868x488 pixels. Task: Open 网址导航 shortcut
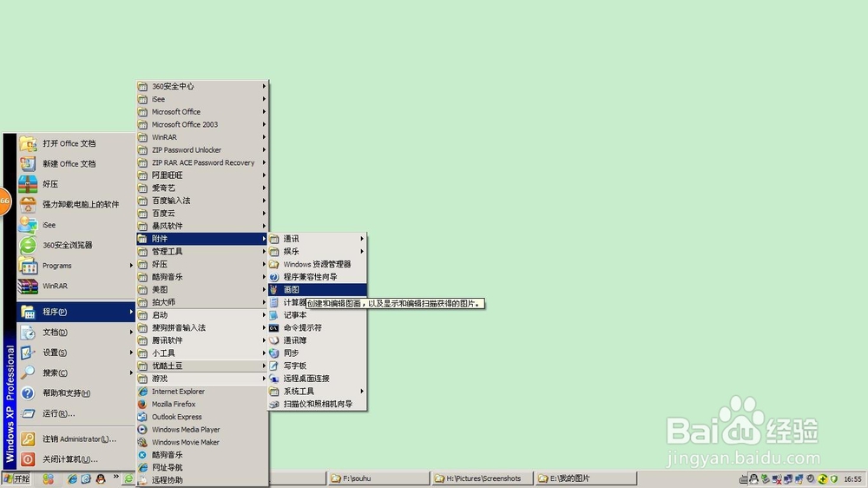coord(202,468)
